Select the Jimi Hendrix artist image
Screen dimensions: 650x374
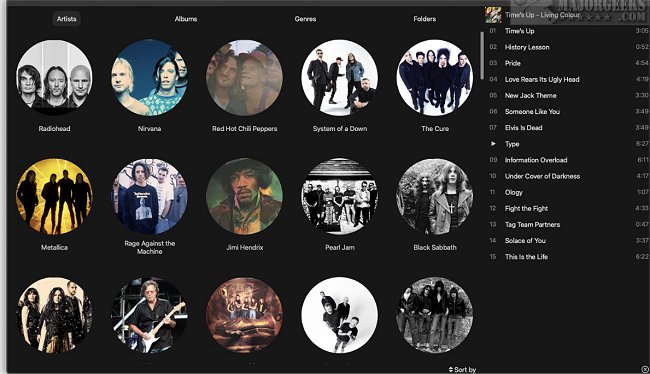click(245, 197)
